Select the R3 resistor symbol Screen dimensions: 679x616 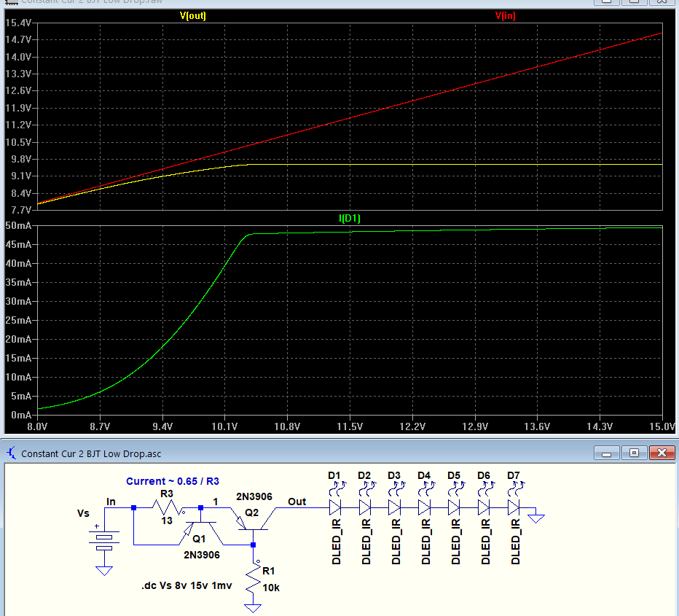click(168, 507)
